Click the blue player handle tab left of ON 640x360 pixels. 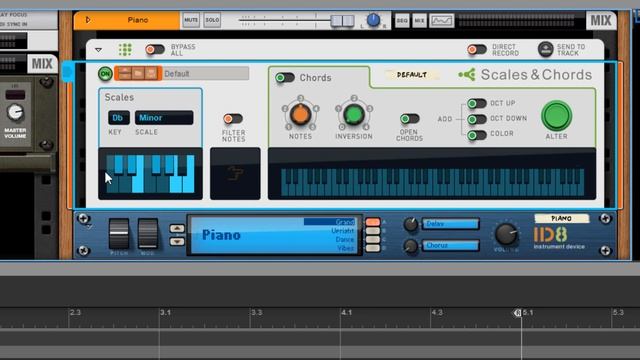click(68, 72)
